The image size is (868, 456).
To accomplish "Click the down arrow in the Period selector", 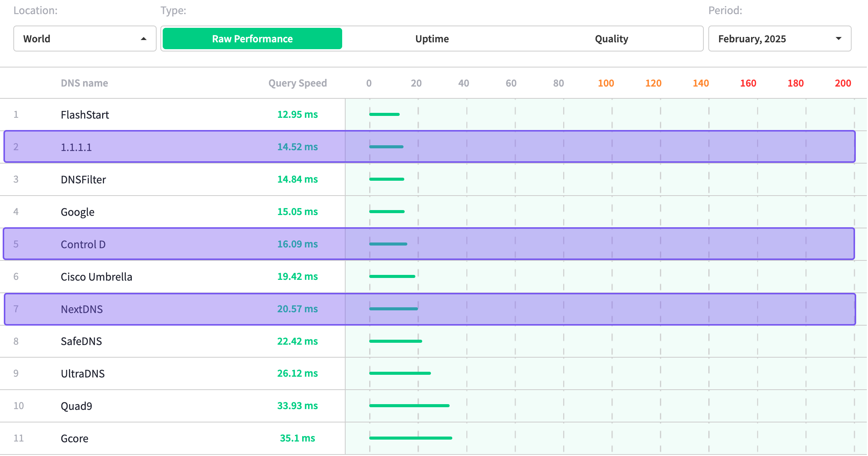I will [839, 39].
